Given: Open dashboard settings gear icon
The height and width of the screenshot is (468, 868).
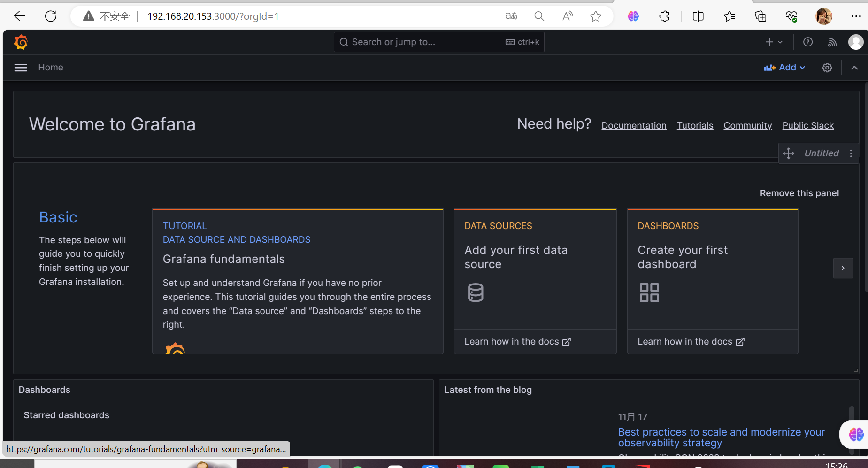Looking at the screenshot, I should click(x=827, y=68).
